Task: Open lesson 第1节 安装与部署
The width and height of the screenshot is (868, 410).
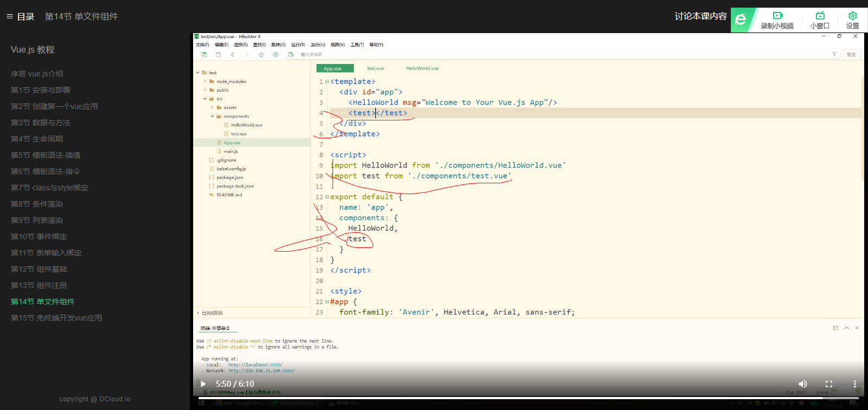Action: click(41, 90)
